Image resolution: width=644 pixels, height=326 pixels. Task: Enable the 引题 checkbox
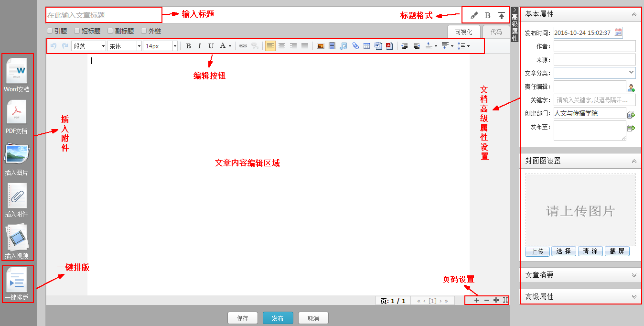(x=50, y=31)
